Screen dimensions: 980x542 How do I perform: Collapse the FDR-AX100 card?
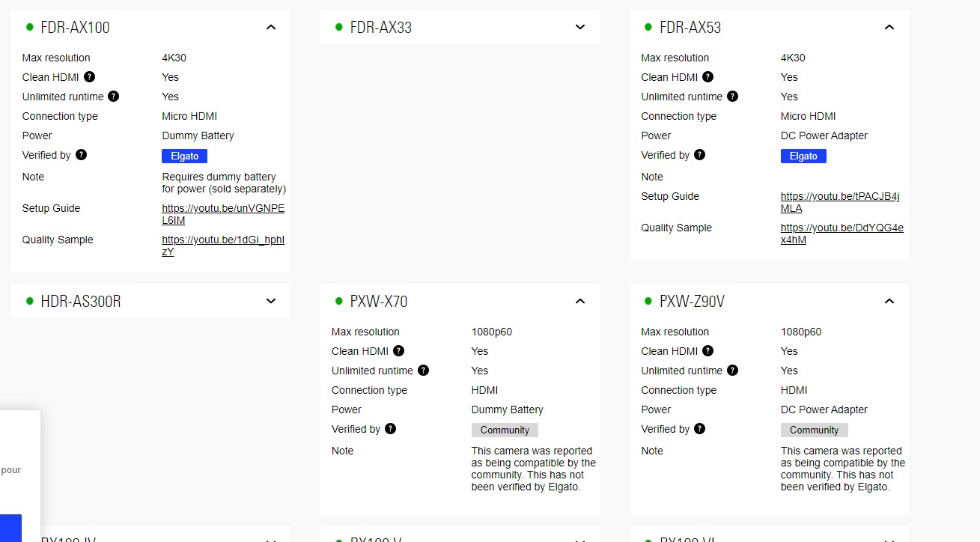(x=271, y=28)
